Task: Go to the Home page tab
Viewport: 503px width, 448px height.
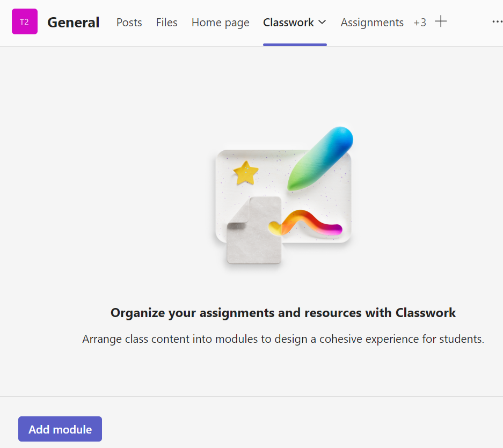Action: click(x=221, y=23)
